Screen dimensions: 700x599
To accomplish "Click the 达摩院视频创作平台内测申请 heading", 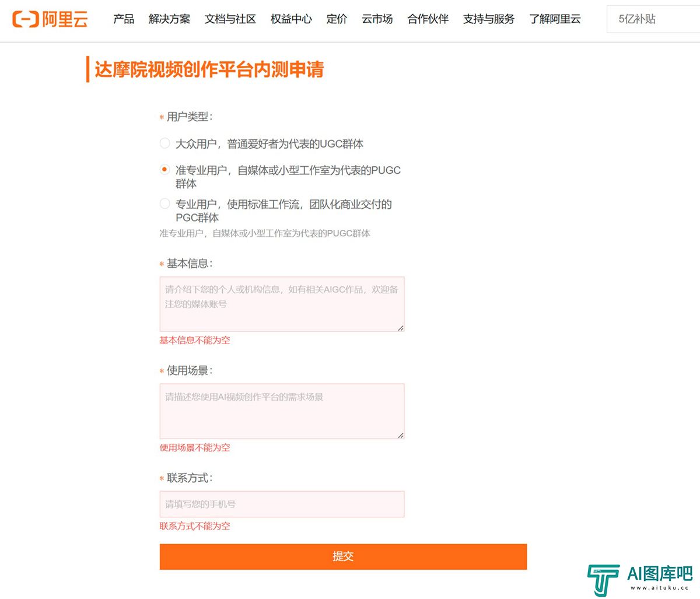I will [209, 69].
